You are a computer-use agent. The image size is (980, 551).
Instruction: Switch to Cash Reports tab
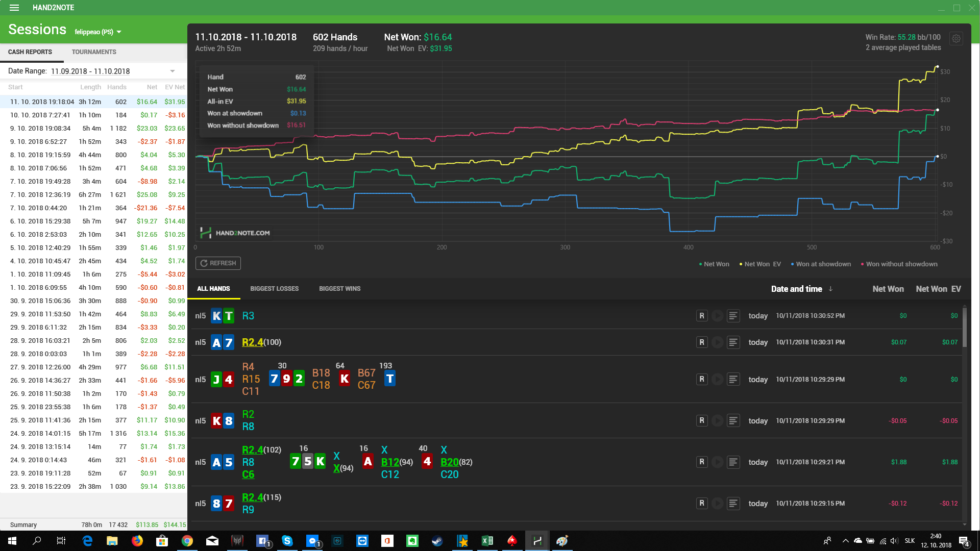(30, 52)
